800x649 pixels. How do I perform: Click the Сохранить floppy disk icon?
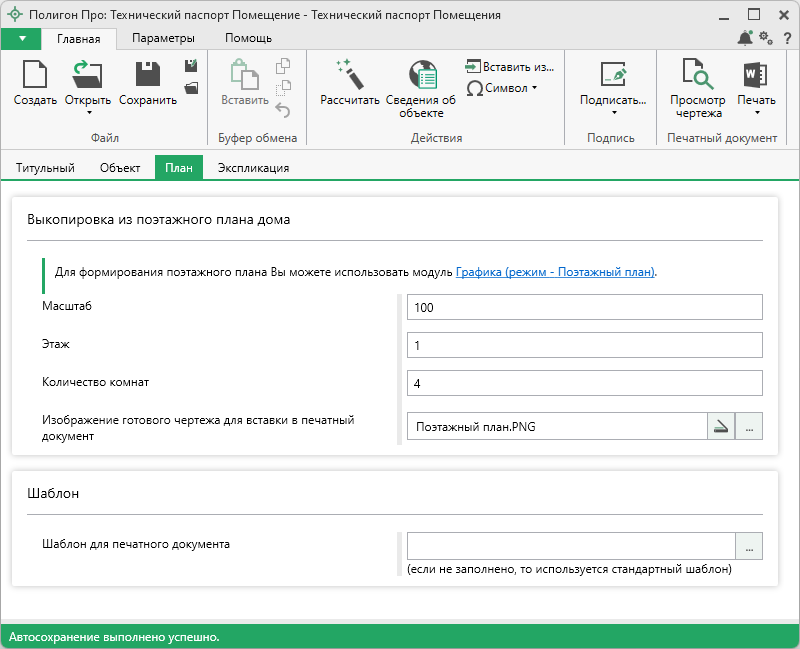tap(148, 76)
